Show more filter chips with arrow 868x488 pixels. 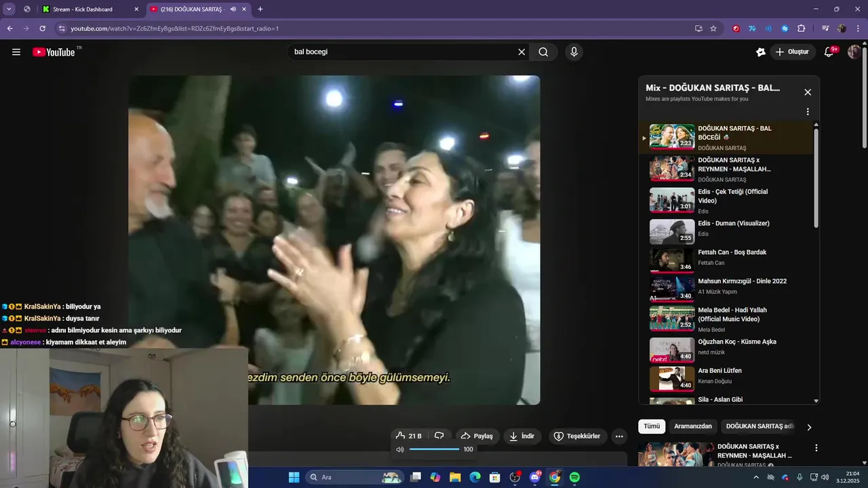coord(808,427)
